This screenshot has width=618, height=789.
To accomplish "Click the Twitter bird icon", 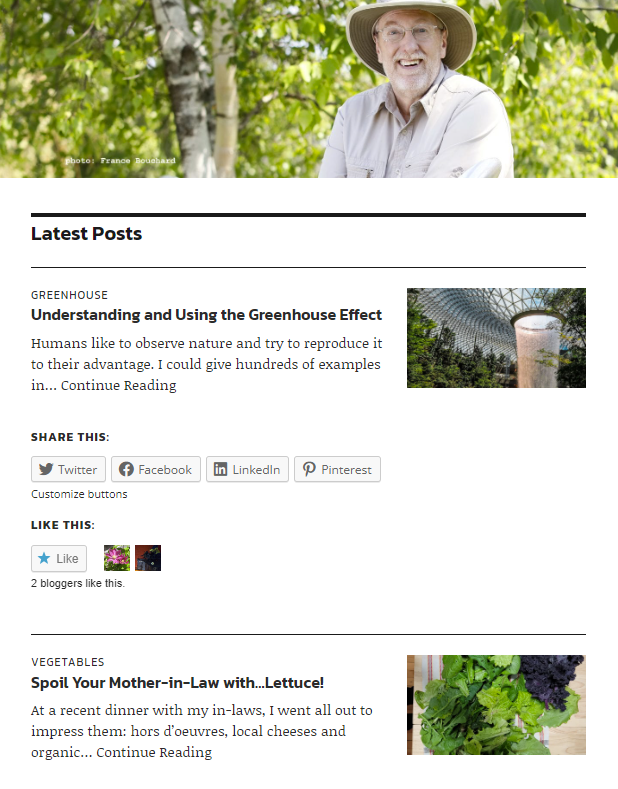I will [x=46, y=469].
